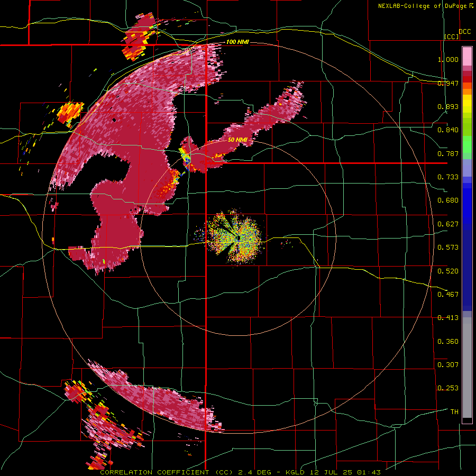476x476 pixels.
Task: Click the 0.840 scale value
Action: coord(448,130)
